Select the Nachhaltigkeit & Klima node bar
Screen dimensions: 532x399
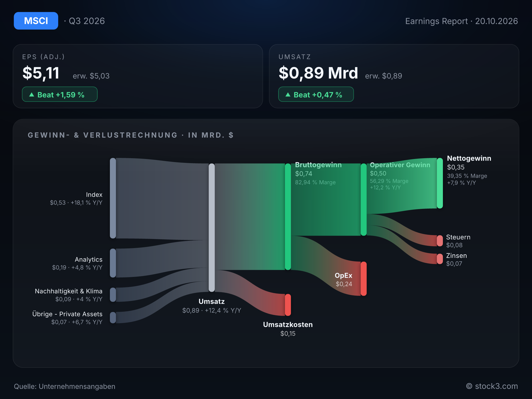(113, 295)
